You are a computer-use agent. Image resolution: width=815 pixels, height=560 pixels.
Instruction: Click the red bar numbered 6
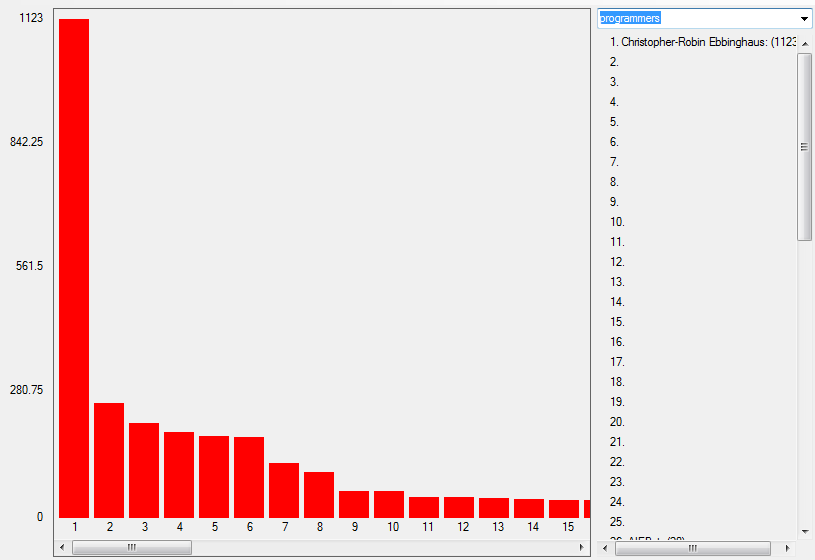pos(249,477)
